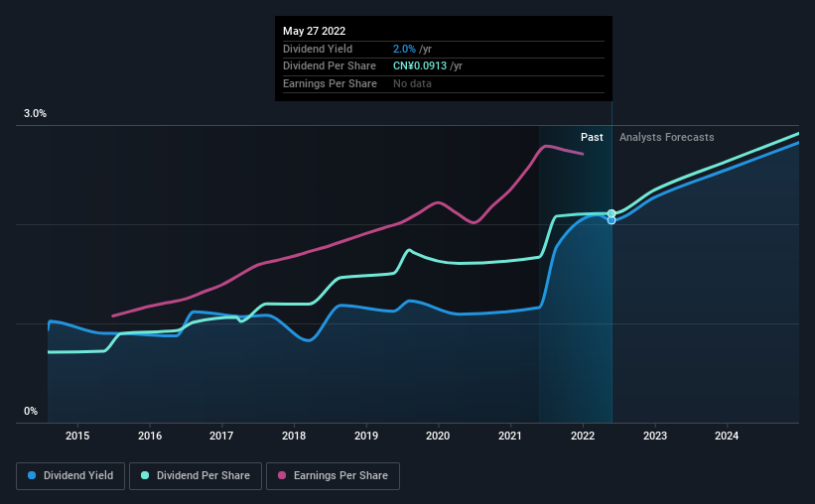The width and height of the screenshot is (815, 504).
Task: Click the May 27 2022 tooltip date
Action: 314,31
